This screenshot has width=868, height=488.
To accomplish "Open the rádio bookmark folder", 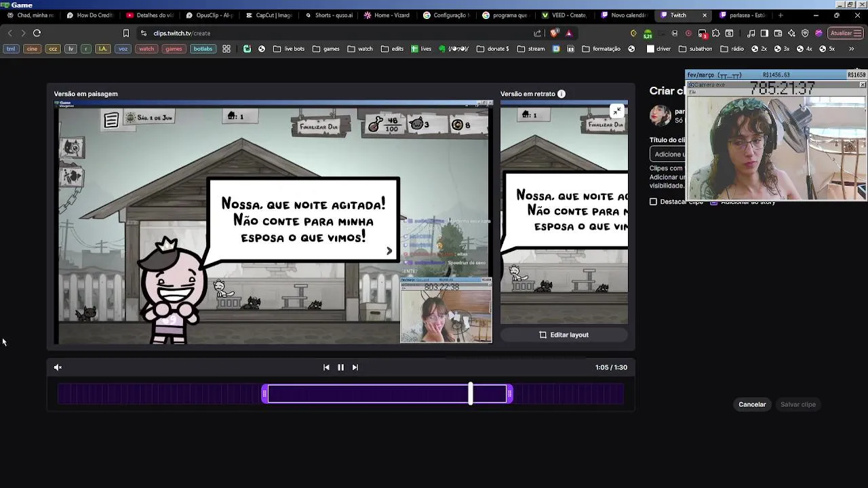I will [x=733, y=49].
